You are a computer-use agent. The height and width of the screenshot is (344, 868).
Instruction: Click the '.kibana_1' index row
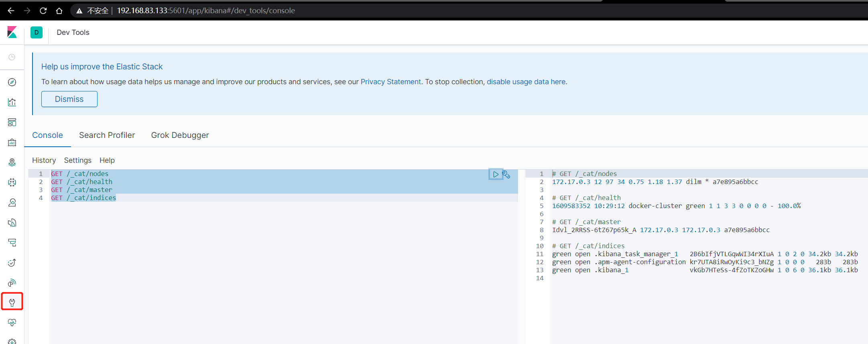tap(705, 270)
